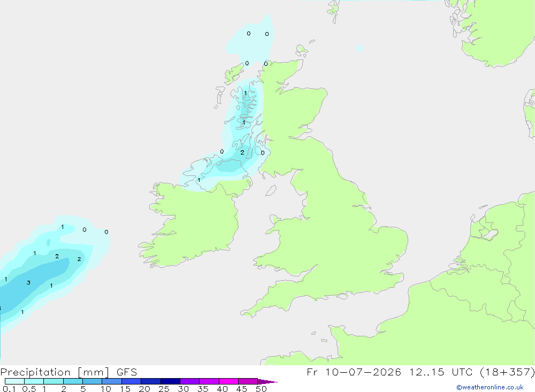Click the '3' value in the Atlantic rain band

(28, 282)
